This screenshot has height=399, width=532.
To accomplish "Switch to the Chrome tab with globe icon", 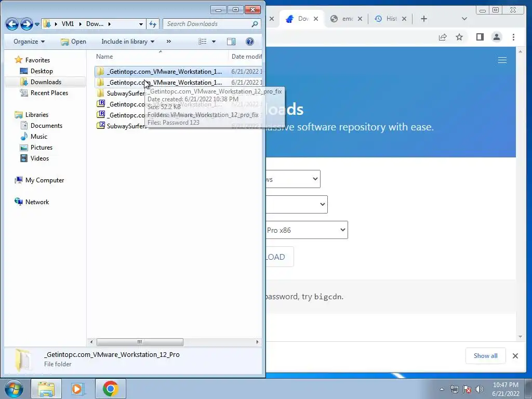I will 345,19.
